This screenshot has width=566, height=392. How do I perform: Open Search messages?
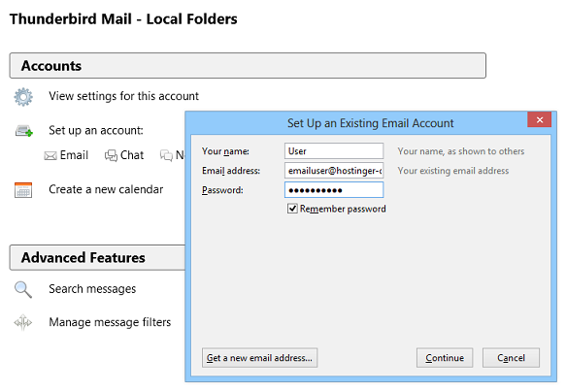coord(92,289)
